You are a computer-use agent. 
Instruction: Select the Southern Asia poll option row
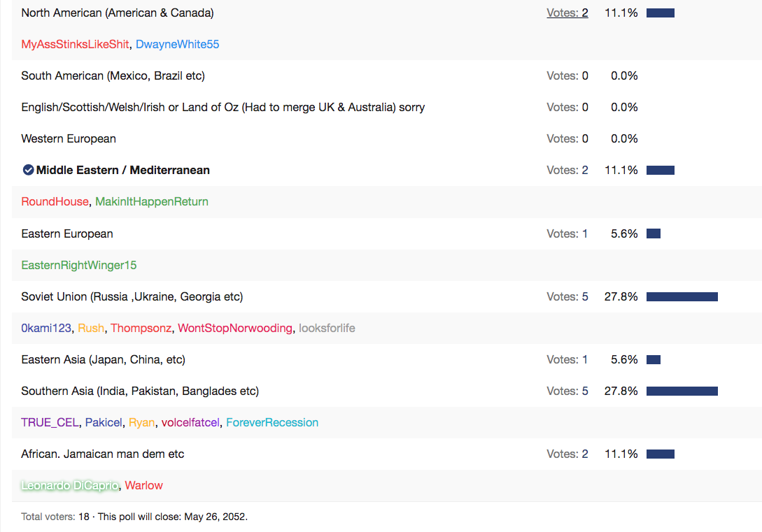point(387,391)
